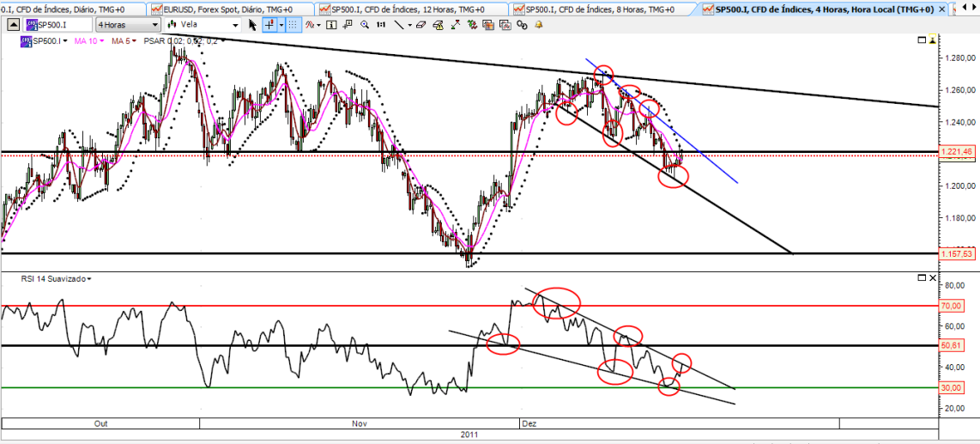Toggle the dotted grid display
980x444 pixels.
tap(293, 24)
